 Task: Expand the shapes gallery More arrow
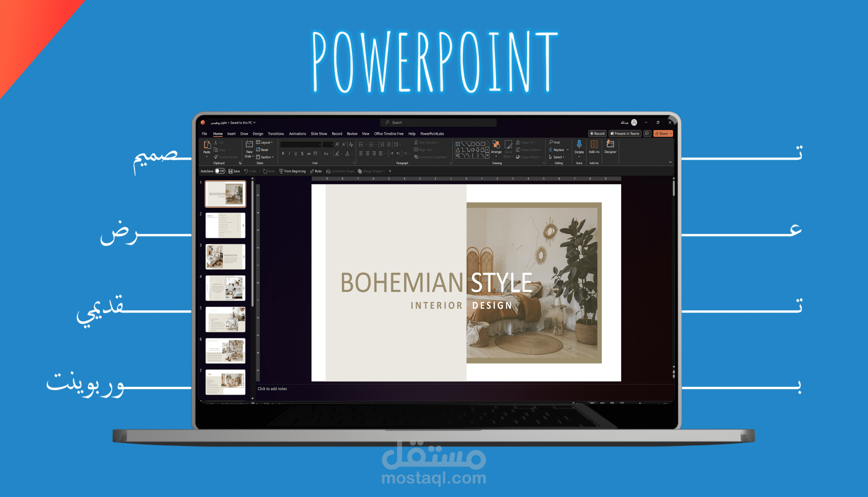(487, 156)
